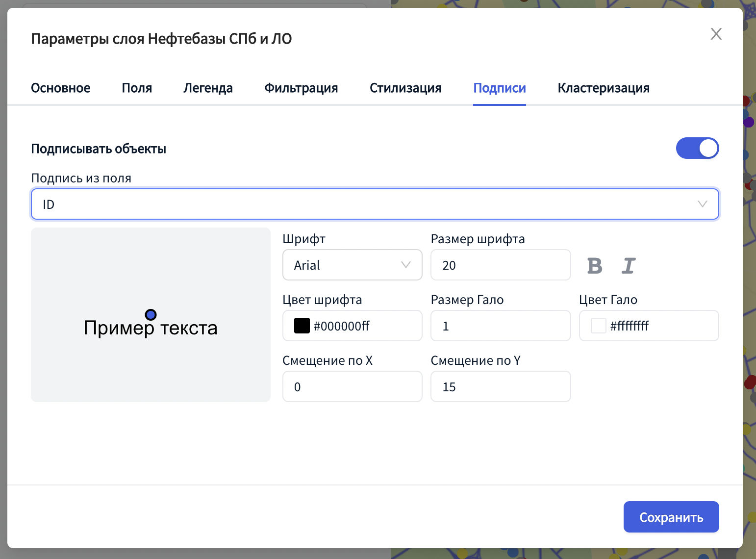Click the Сохранить button
Viewport: 756px width, 559px height.
(x=671, y=517)
